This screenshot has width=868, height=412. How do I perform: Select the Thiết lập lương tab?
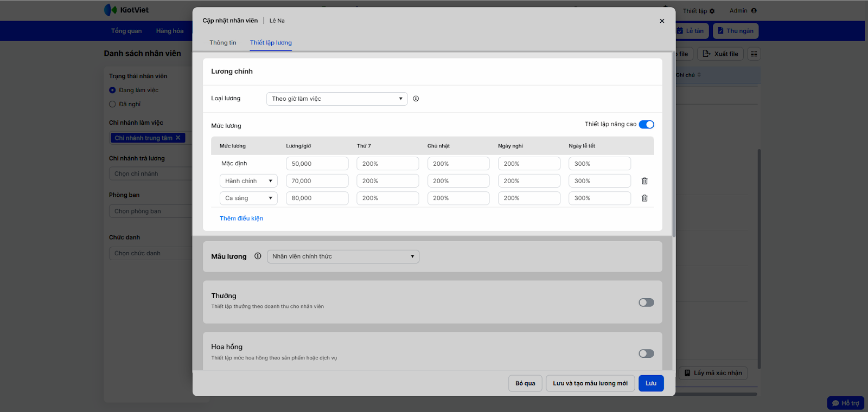point(271,43)
